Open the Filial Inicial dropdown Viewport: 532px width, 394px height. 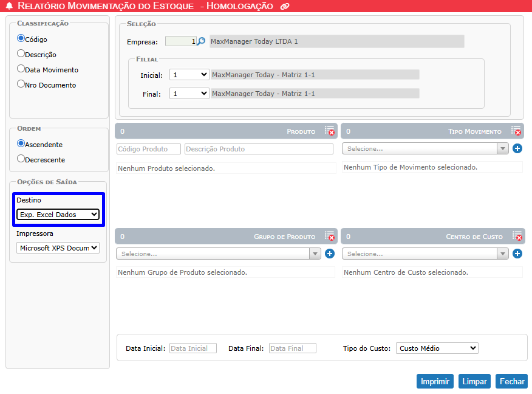pyautogui.click(x=189, y=75)
